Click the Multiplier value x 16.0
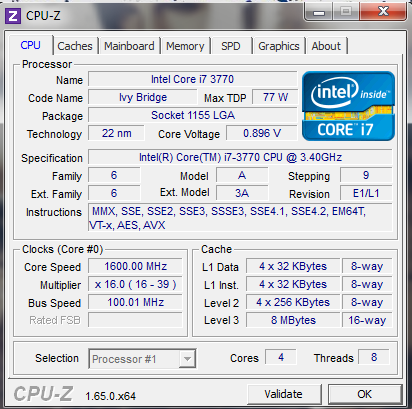The height and width of the screenshot is (409, 412). (135, 284)
